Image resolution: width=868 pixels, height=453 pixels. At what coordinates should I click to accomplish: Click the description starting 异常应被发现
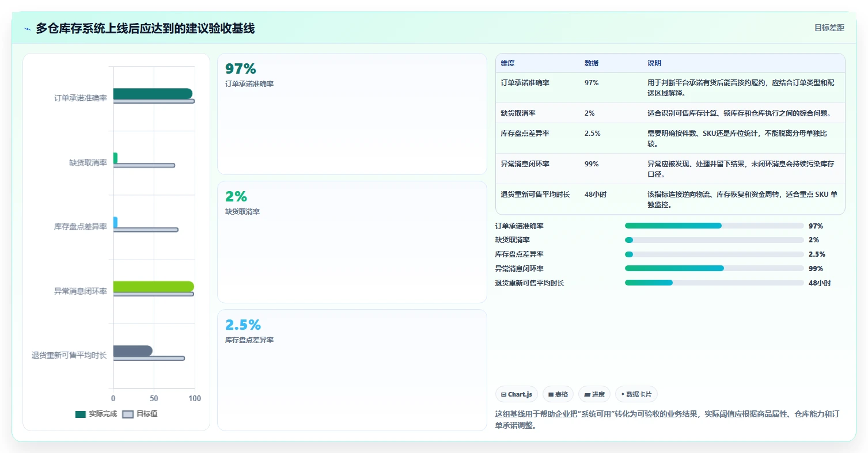741,169
